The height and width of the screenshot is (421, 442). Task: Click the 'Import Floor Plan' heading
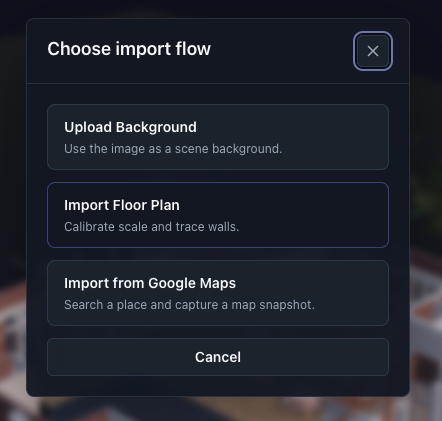pos(122,205)
